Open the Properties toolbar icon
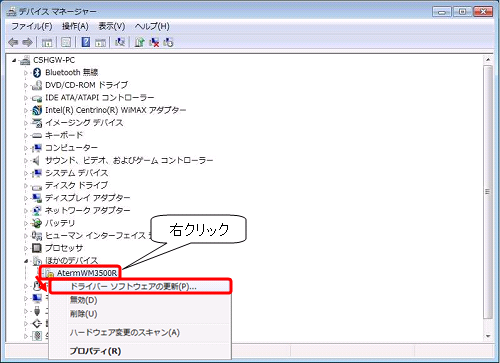The image size is (500, 363). click(66, 42)
